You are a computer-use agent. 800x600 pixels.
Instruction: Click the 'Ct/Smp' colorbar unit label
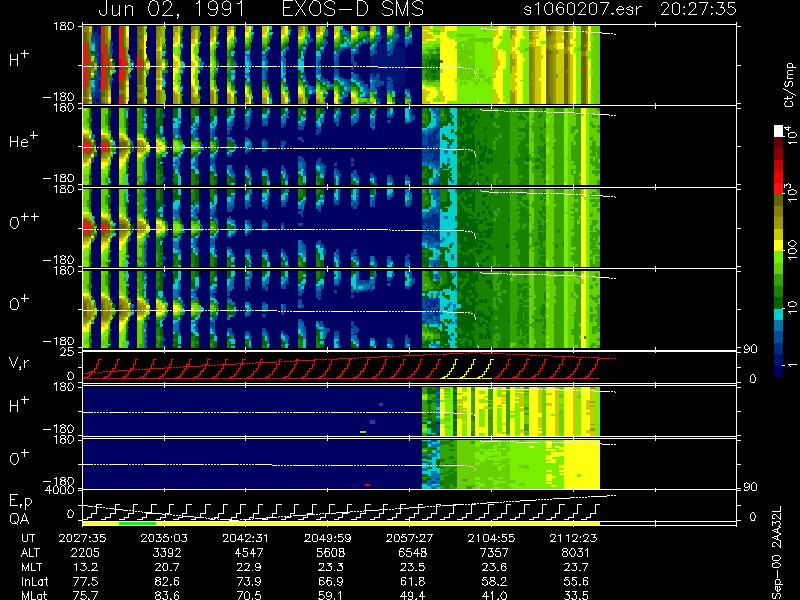pos(789,85)
